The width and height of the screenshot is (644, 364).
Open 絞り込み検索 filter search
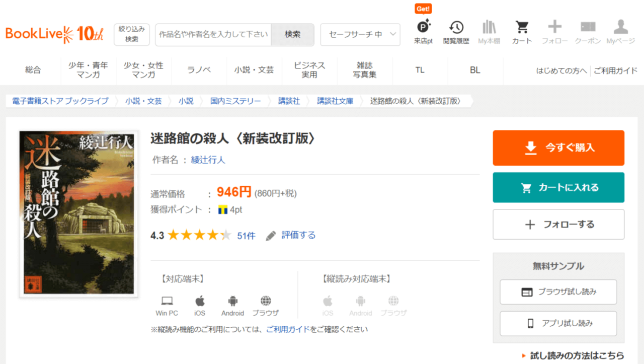pos(132,34)
